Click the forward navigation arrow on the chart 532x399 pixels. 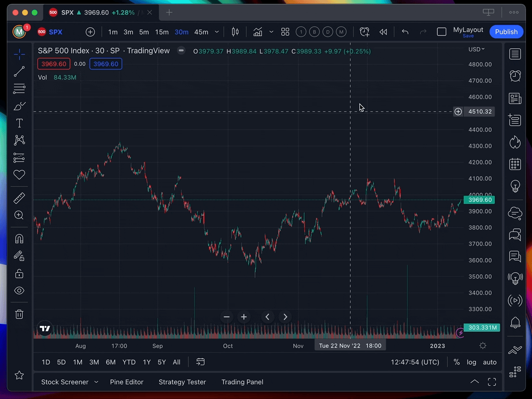coord(285,317)
